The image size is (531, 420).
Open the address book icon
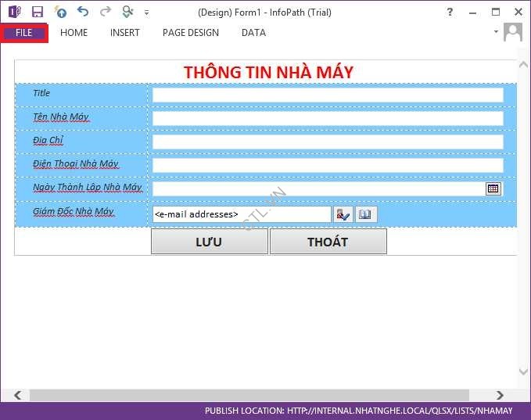pyautogui.click(x=365, y=214)
